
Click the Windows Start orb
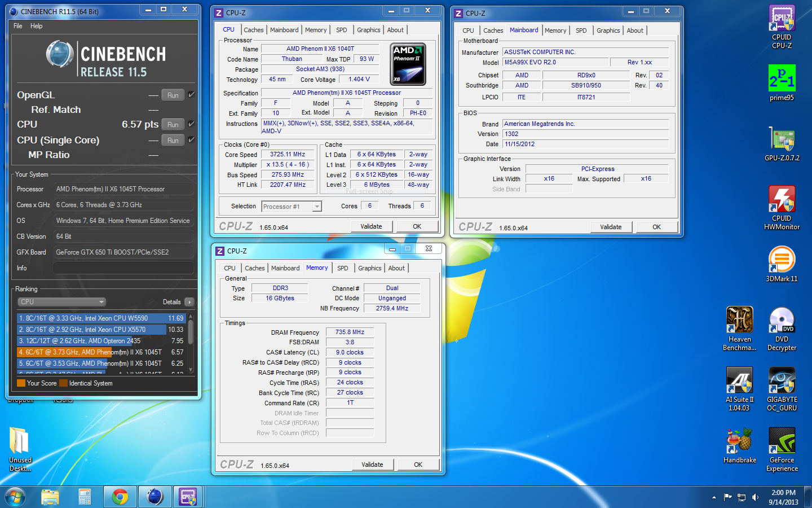click(x=15, y=497)
